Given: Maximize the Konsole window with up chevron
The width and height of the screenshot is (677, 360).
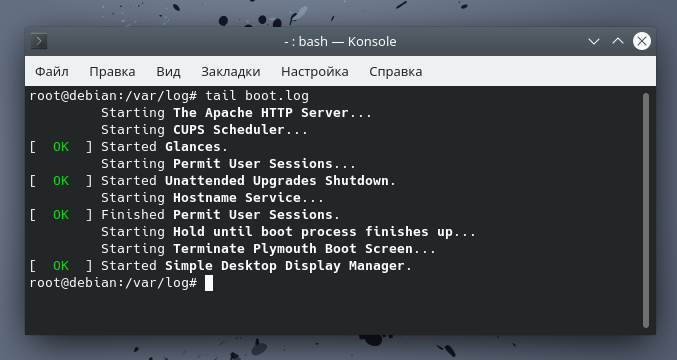Looking at the screenshot, I should [x=618, y=41].
